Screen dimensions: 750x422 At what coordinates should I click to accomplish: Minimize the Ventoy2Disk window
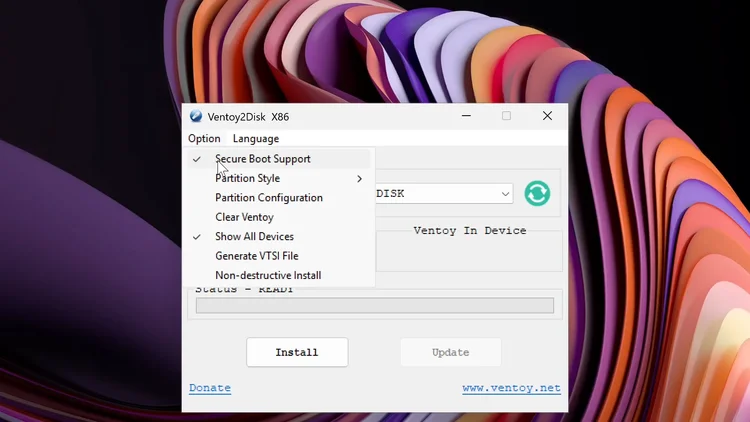coord(466,116)
